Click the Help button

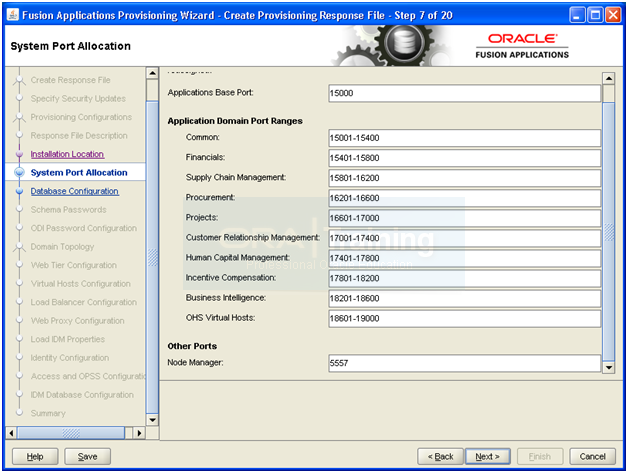(35, 456)
